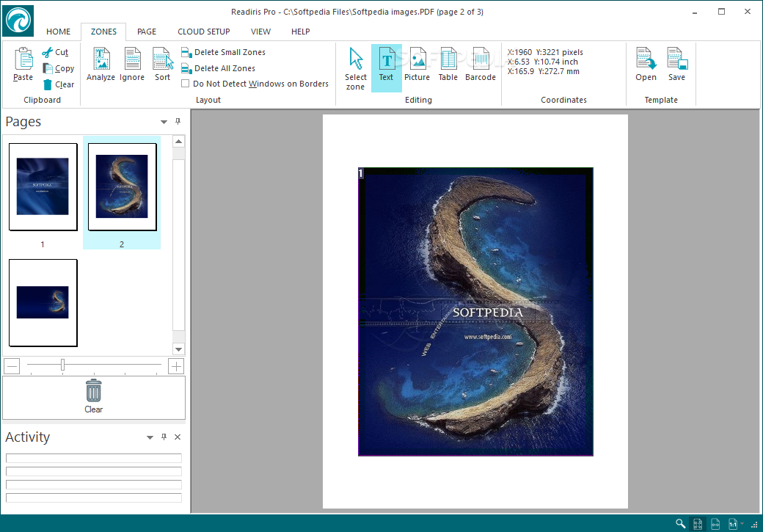Screen dimensions: 763x532
Task: Open Activity panel options dropdown arrow
Action: click(150, 437)
